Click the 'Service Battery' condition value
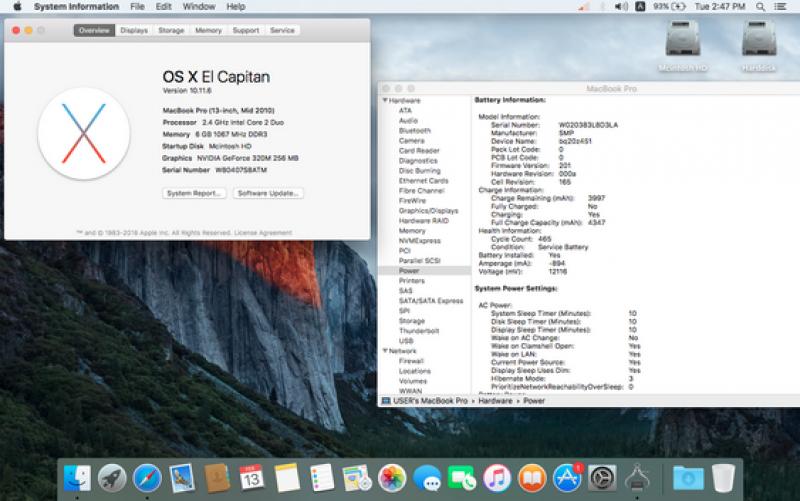 click(563, 247)
